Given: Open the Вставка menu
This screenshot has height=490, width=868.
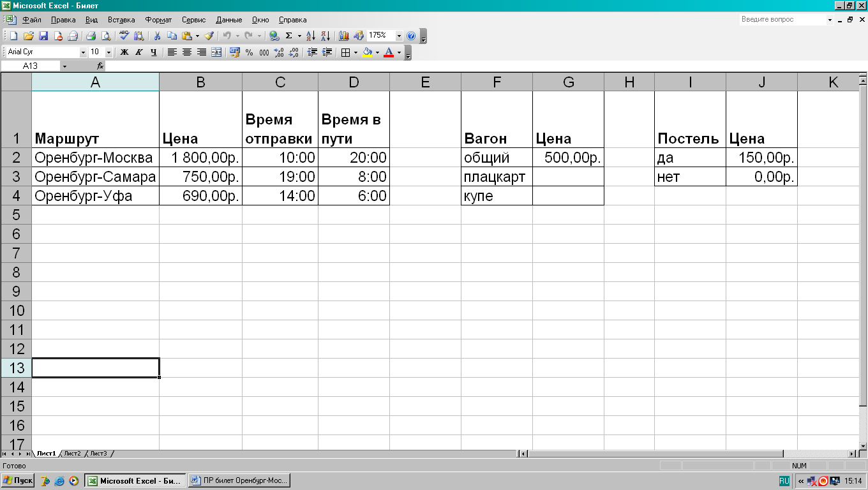Looking at the screenshot, I should 121,20.
